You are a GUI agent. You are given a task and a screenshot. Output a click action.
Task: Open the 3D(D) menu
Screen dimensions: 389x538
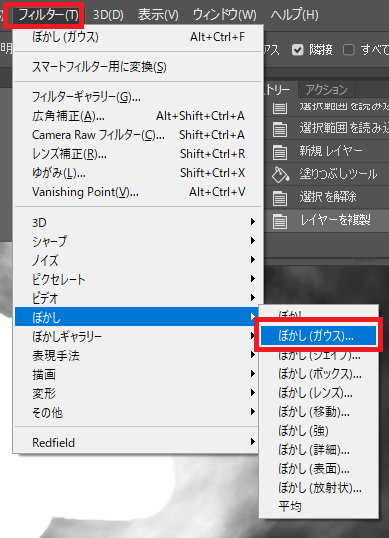click(108, 15)
